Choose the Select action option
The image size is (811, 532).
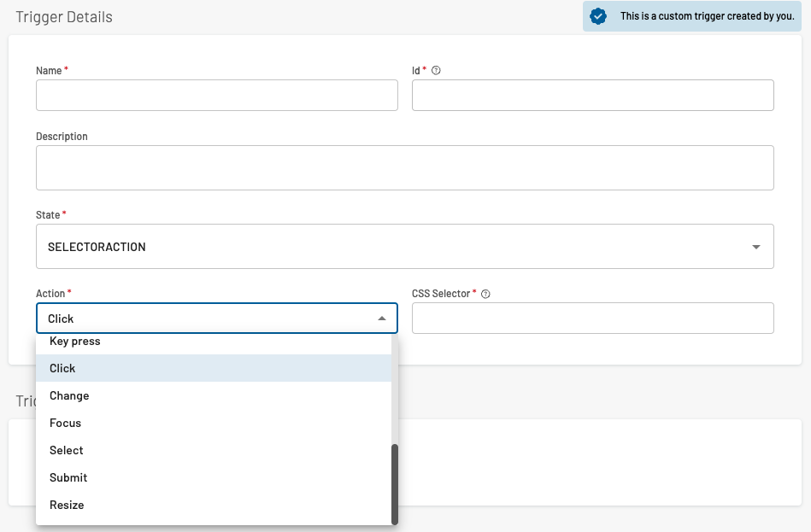click(x=67, y=450)
